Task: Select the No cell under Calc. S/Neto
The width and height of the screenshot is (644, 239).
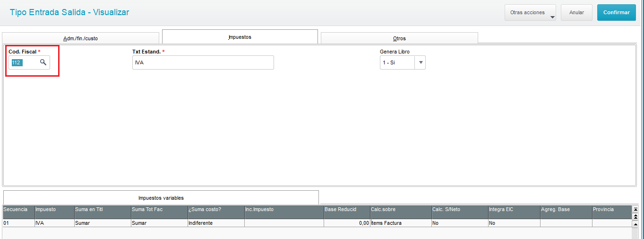Action: tap(460, 223)
